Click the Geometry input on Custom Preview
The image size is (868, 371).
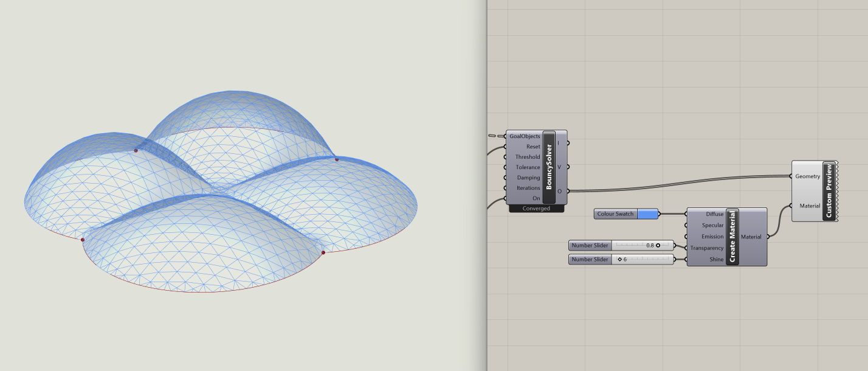point(807,176)
